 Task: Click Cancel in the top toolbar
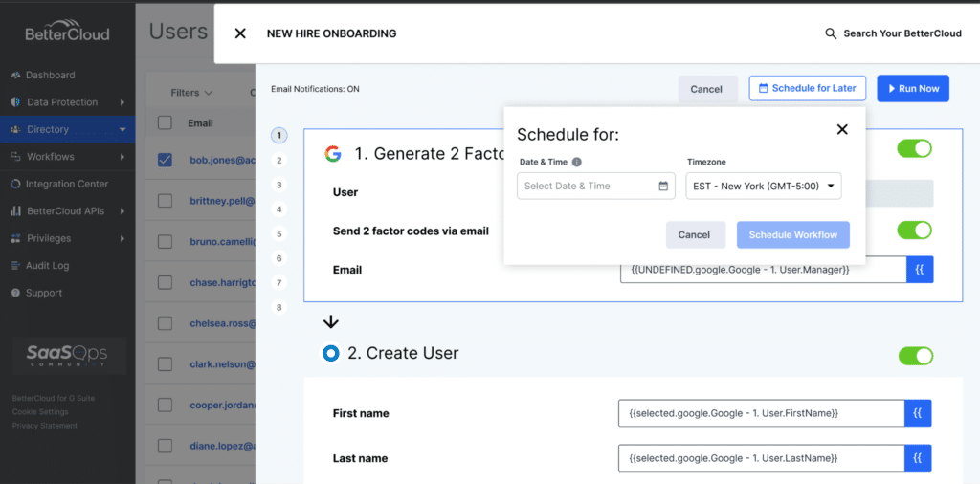point(706,89)
